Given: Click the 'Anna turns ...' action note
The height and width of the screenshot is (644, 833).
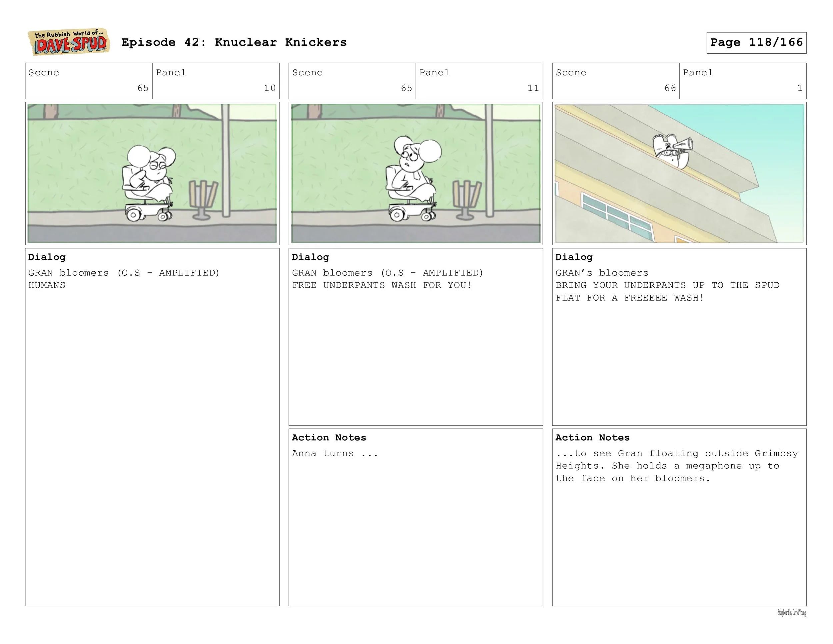Looking at the screenshot, I should coord(335,454).
